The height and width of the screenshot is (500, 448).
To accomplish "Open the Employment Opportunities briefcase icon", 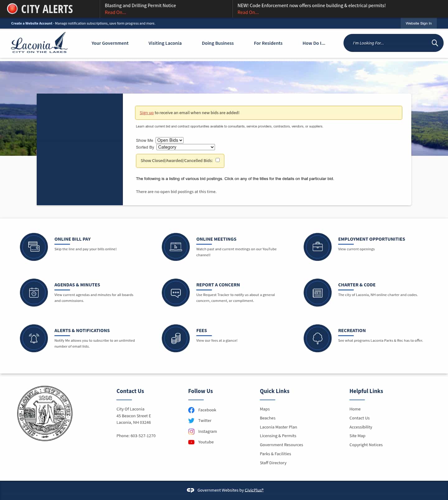I will 318,247.
